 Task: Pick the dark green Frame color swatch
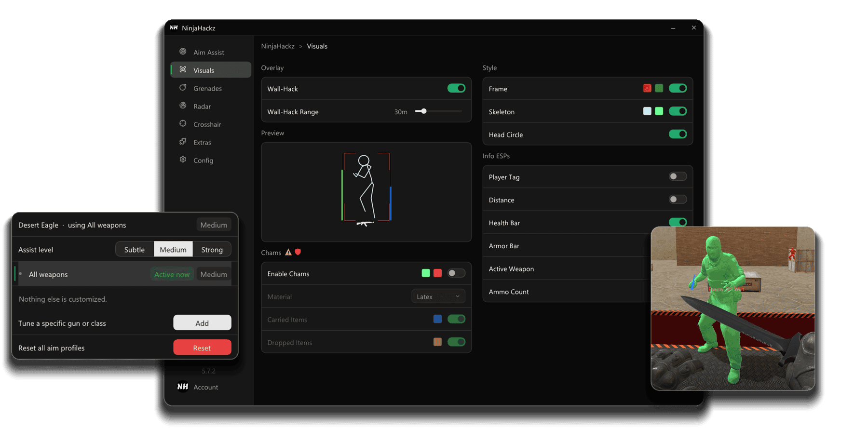click(659, 88)
